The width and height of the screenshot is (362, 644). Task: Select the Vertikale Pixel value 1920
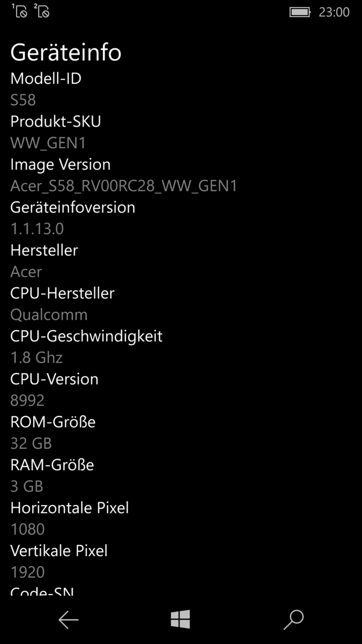click(27, 572)
